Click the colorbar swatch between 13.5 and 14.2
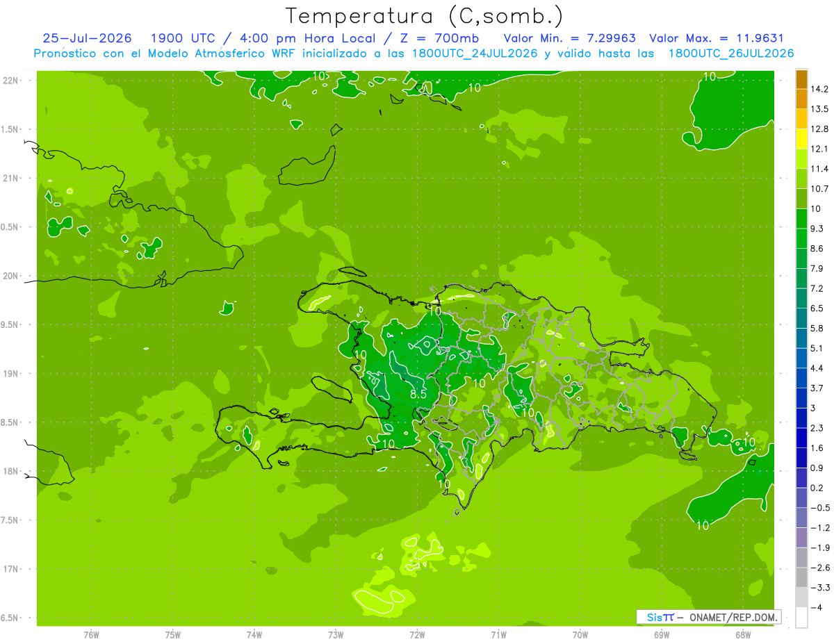 coord(801,99)
